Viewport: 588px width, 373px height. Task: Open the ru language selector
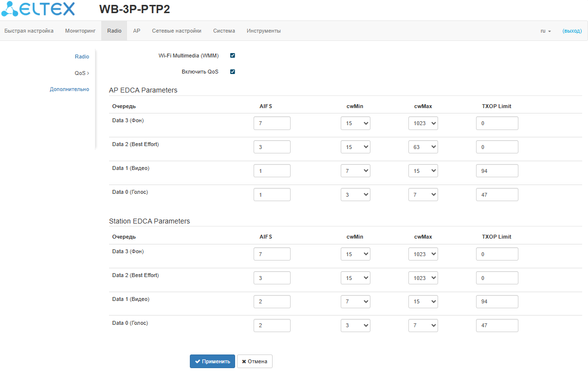[x=546, y=31]
